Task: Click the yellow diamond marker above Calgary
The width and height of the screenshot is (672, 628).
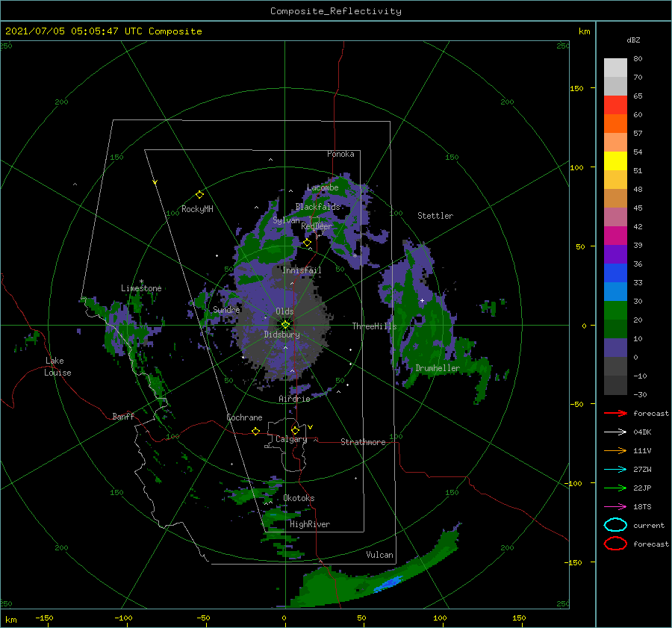Action: (295, 430)
